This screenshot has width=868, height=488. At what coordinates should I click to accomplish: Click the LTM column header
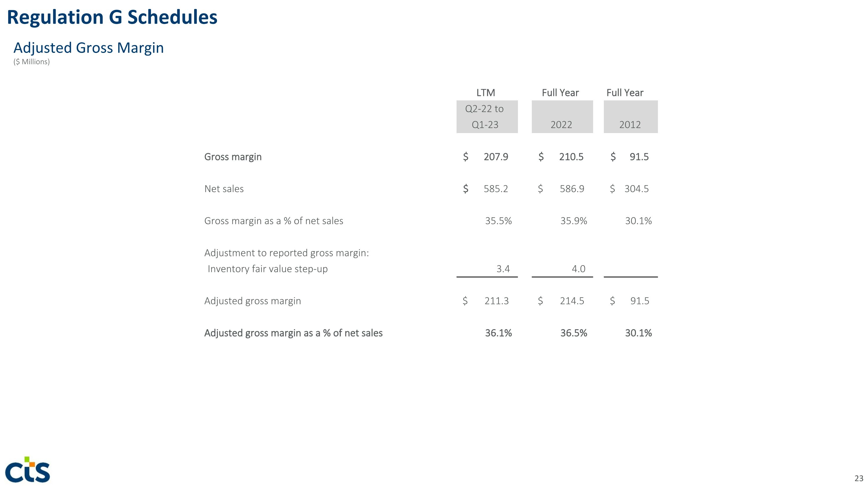(x=485, y=93)
